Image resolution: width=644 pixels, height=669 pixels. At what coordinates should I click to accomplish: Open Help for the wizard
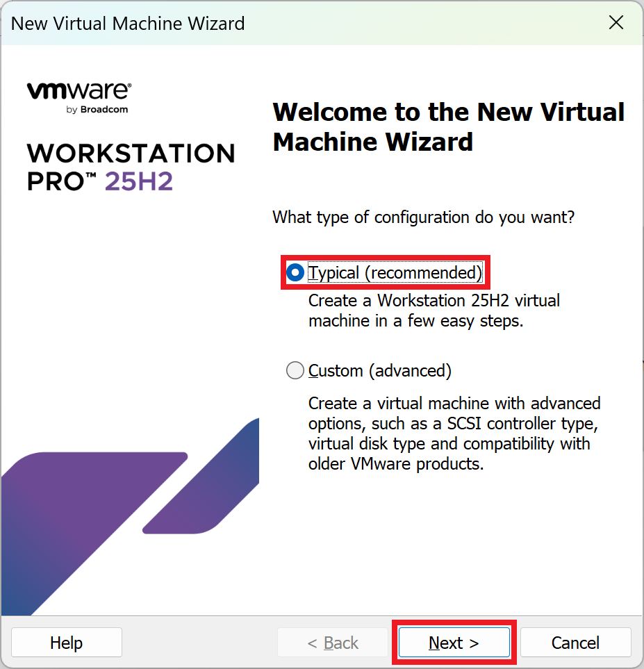click(67, 643)
